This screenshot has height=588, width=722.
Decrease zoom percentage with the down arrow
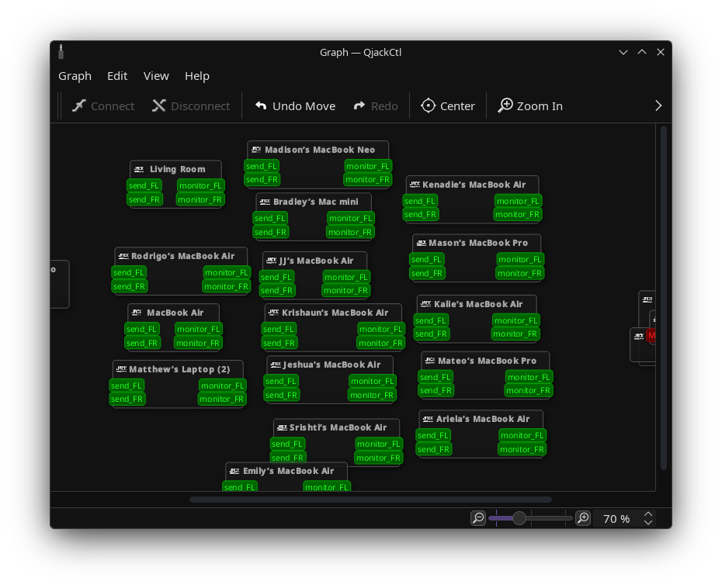click(648, 522)
